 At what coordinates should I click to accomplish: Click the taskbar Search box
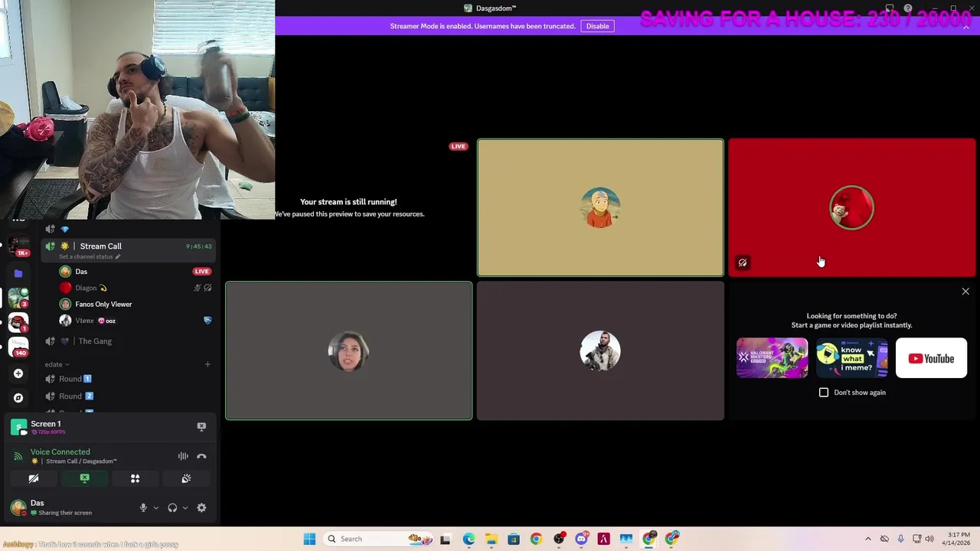(x=379, y=539)
